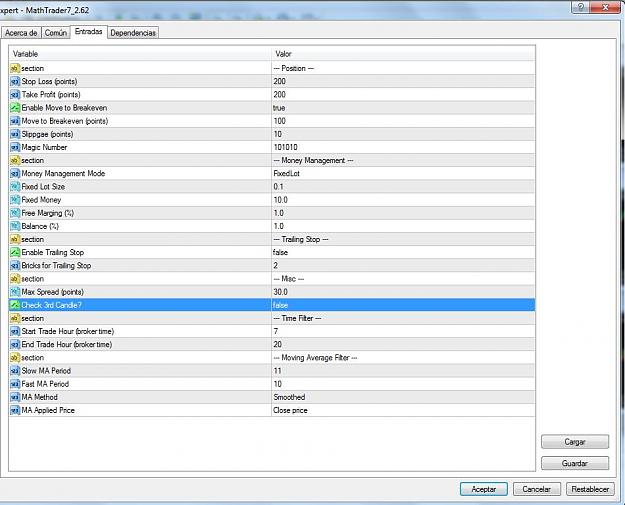Click the string icon of the Position section row
Screen dimensions: 625x505
(15, 68)
